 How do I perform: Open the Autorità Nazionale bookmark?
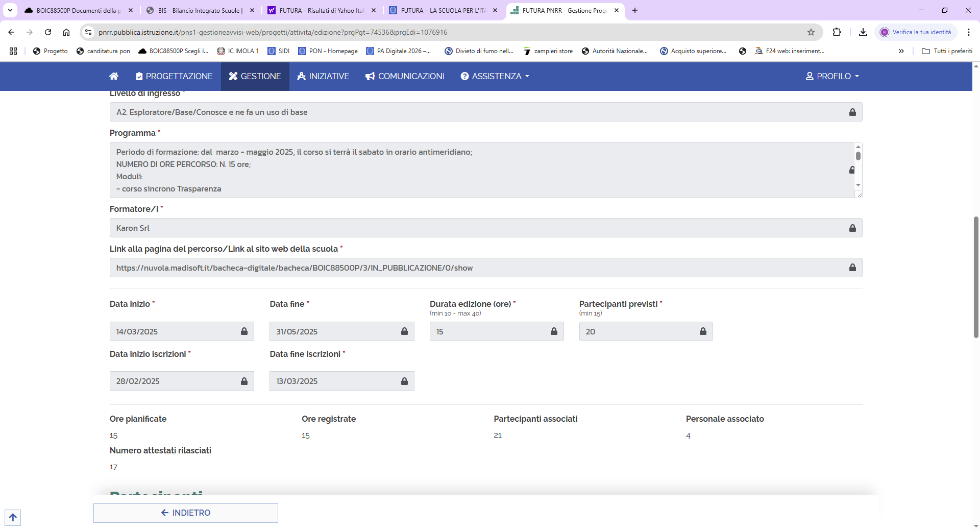tap(615, 51)
